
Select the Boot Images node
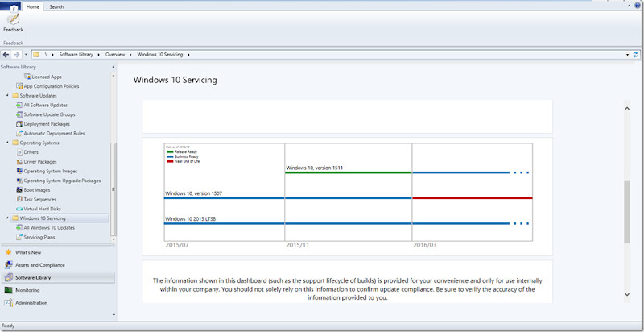click(37, 190)
